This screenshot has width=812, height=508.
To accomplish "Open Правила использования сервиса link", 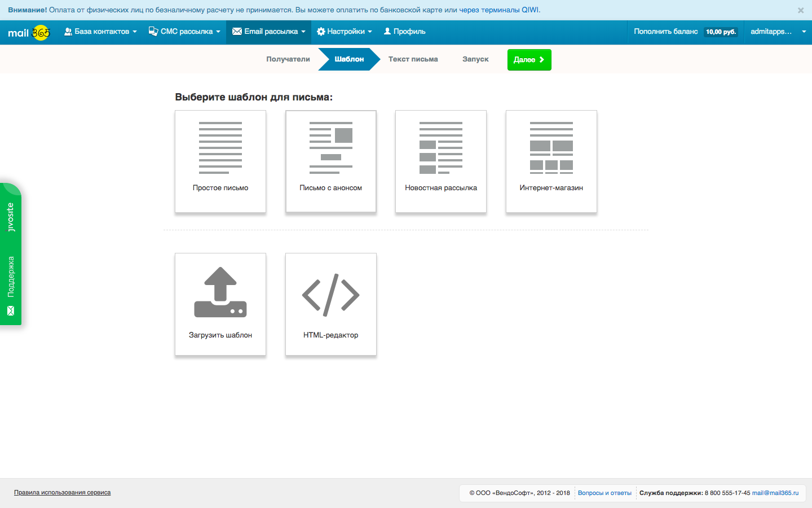I will 62,493.
